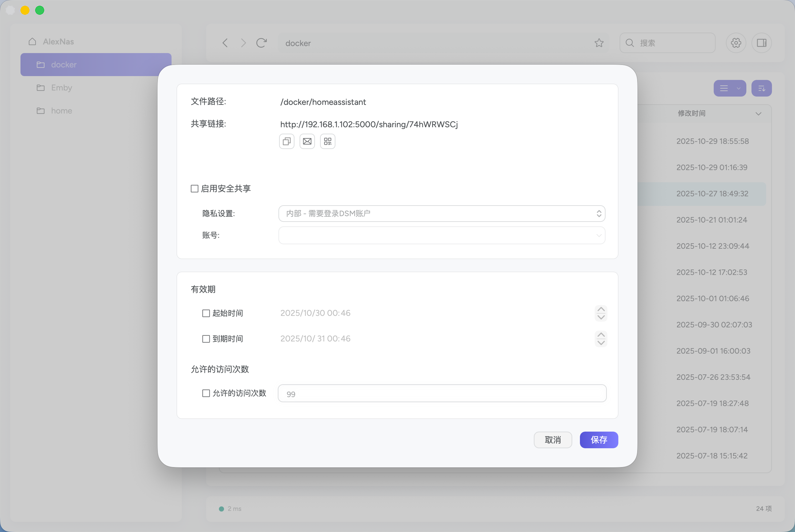Screen dimensions: 795x532
Task: Save the sharing settings
Action: coord(599,440)
